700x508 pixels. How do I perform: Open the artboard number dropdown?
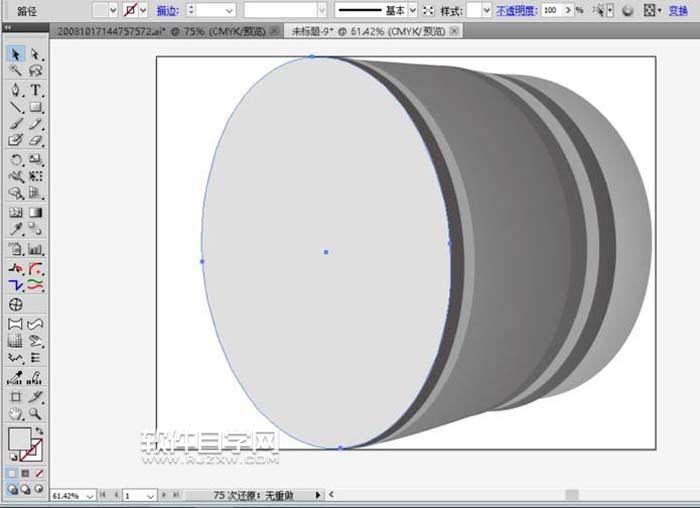[x=150, y=496]
